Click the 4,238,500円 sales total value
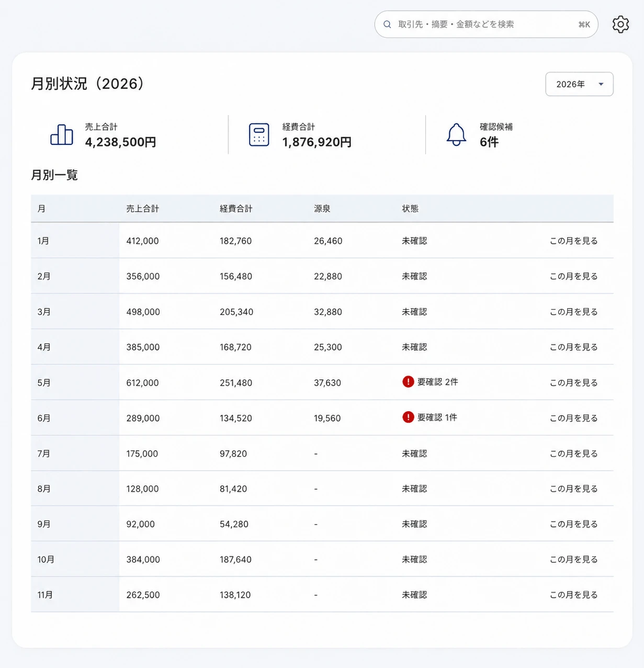 point(120,142)
